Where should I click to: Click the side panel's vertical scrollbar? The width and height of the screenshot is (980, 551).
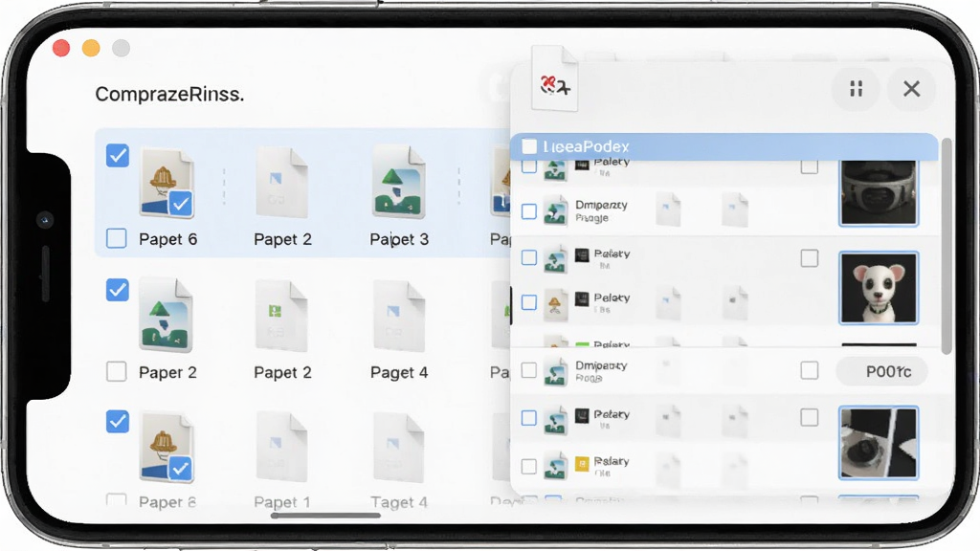pos(947,246)
